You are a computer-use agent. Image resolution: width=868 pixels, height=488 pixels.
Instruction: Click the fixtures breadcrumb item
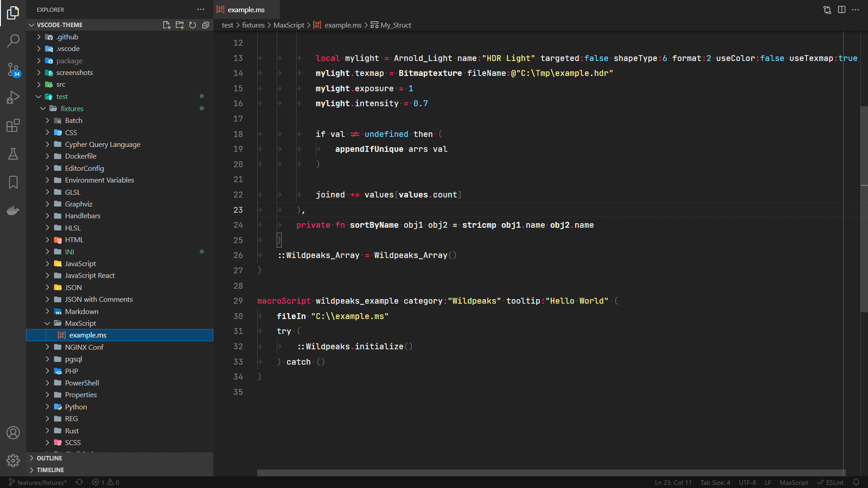click(253, 25)
